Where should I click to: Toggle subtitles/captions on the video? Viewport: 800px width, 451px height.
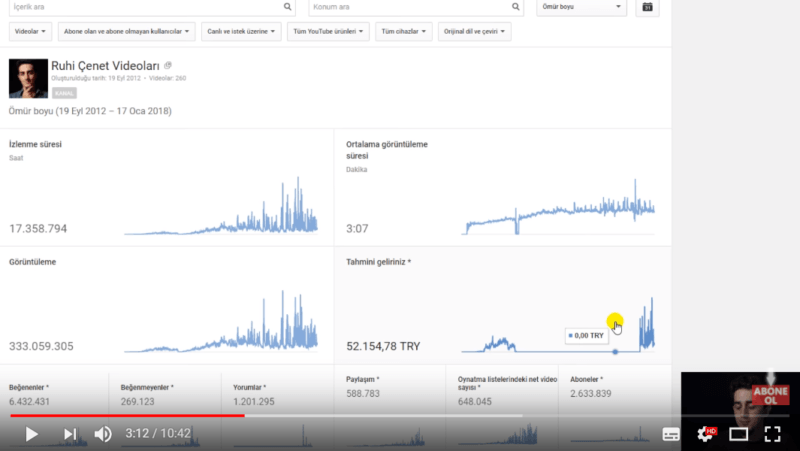(671, 434)
